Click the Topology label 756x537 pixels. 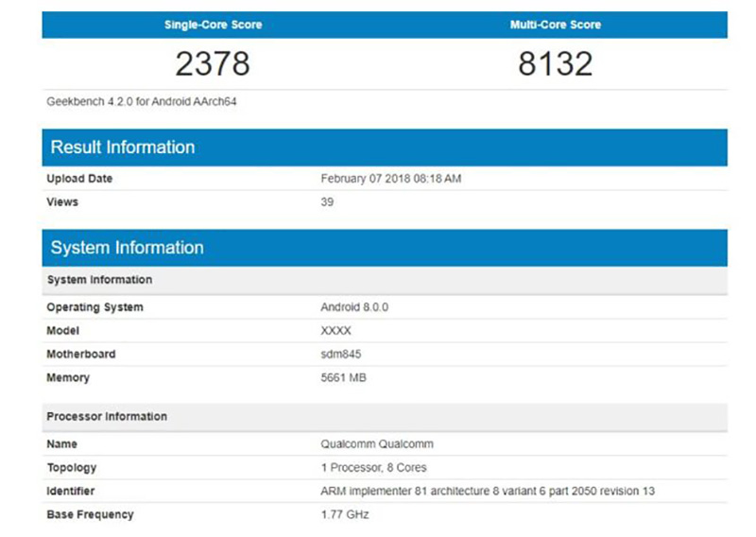click(x=72, y=468)
